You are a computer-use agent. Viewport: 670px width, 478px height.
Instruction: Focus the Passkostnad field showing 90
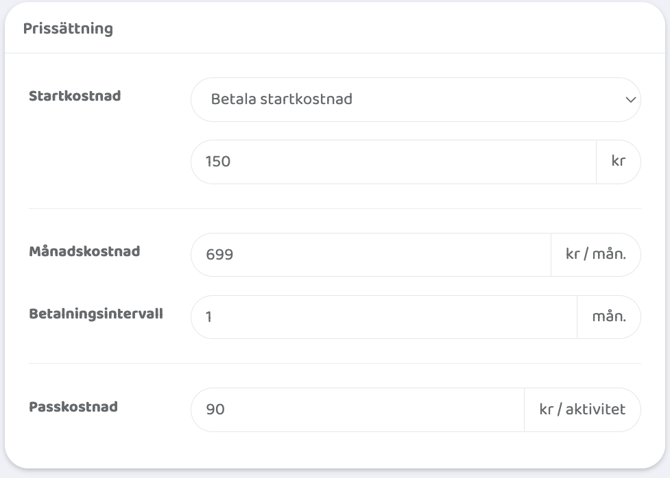click(357, 410)
